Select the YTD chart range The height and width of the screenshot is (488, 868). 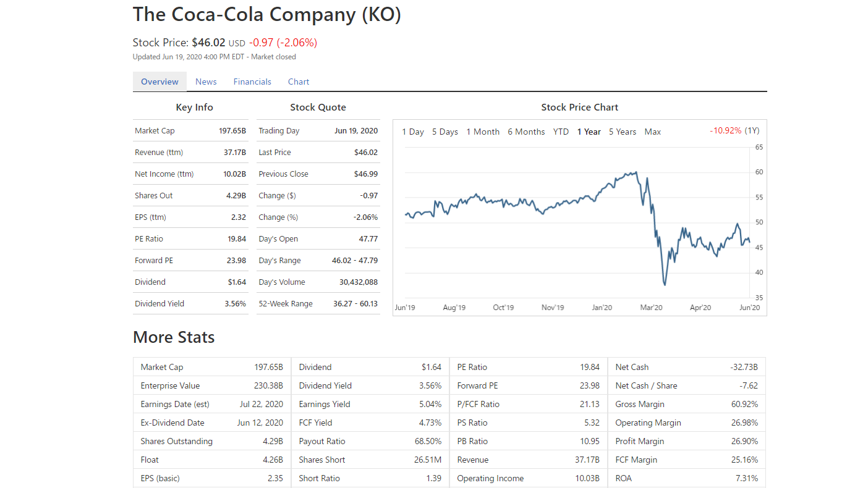[x=561, y=132]
